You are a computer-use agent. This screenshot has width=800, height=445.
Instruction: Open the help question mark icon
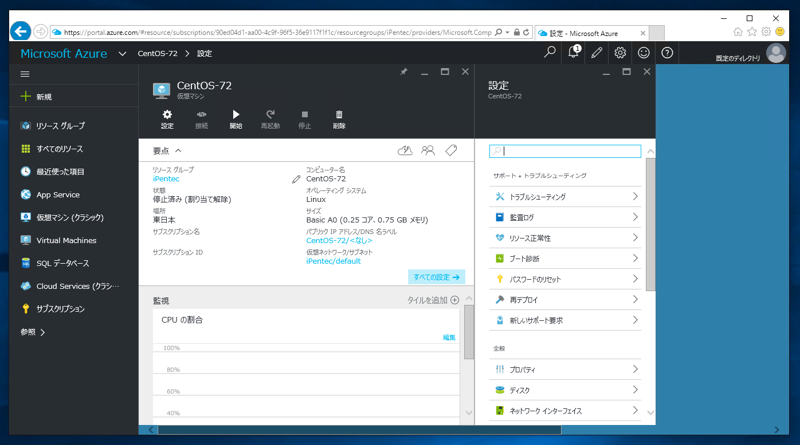[667, 53]
